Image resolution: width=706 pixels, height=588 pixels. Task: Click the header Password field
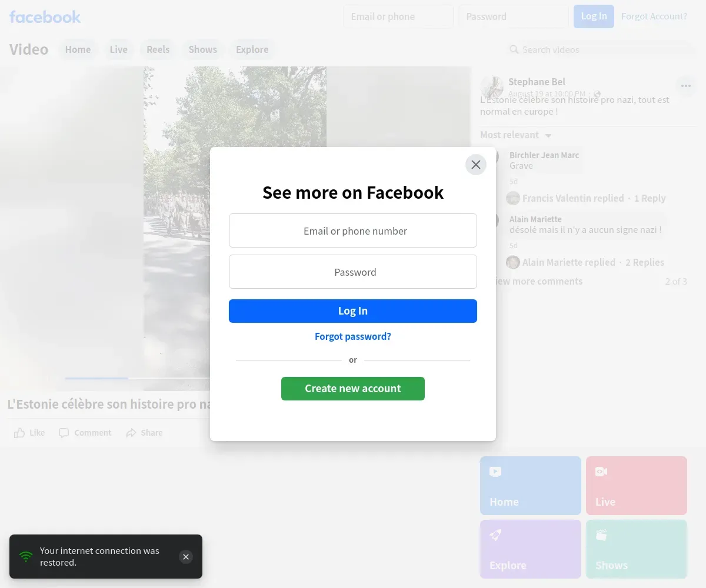(x=514, y=16)
